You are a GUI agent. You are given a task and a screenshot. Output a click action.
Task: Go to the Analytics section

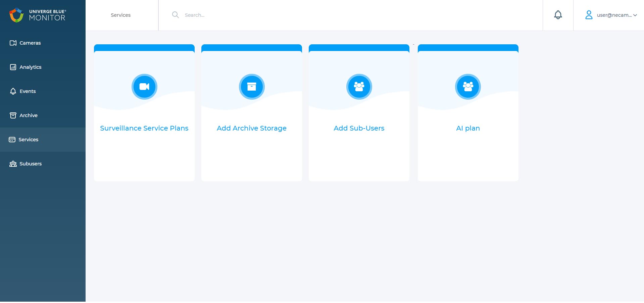pyautogui.click(x=43, y=67)
